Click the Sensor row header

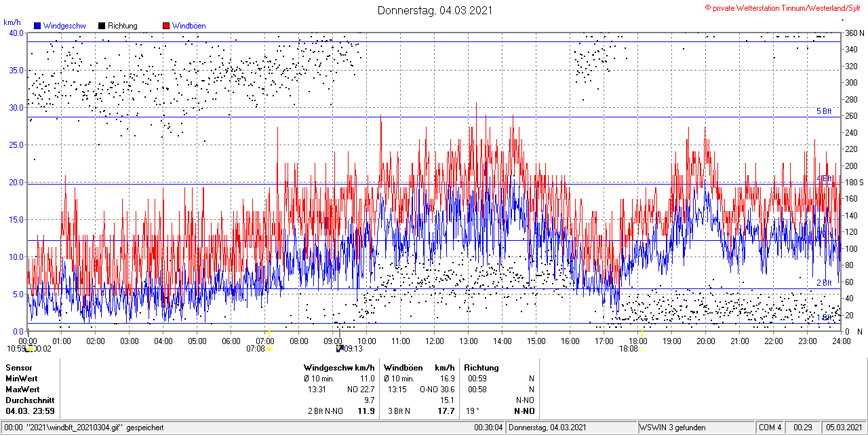click(x=19, y=368)
